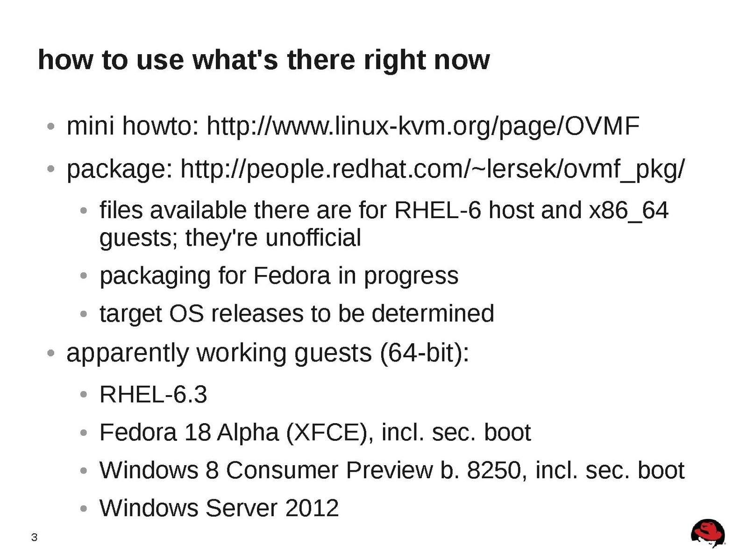Click "target OS releases to be determined"
Screen dimensions: 747x560
(x=297, y=313)
